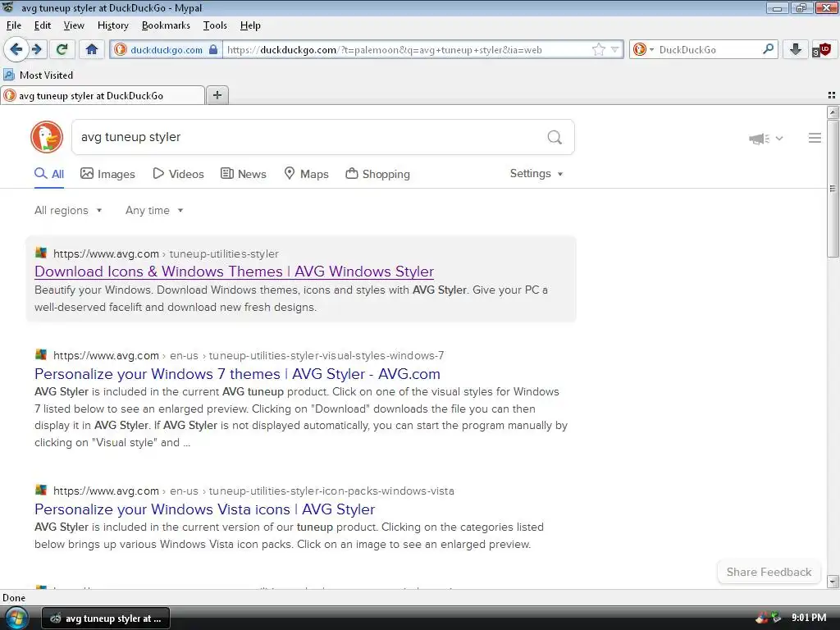Go forward with the Forward arrow button
Screen dimensions: 840x630
point(37,49)
